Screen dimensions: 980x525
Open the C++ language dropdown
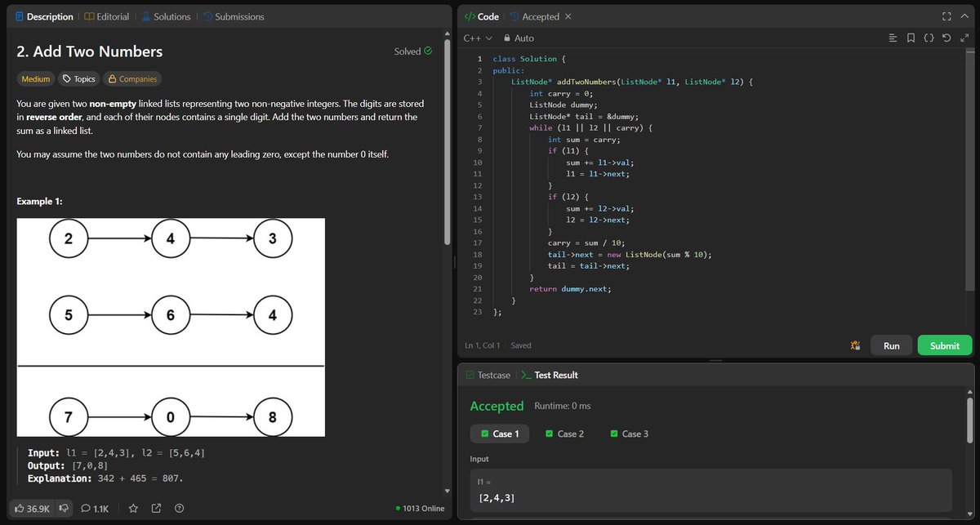point(478,38)
